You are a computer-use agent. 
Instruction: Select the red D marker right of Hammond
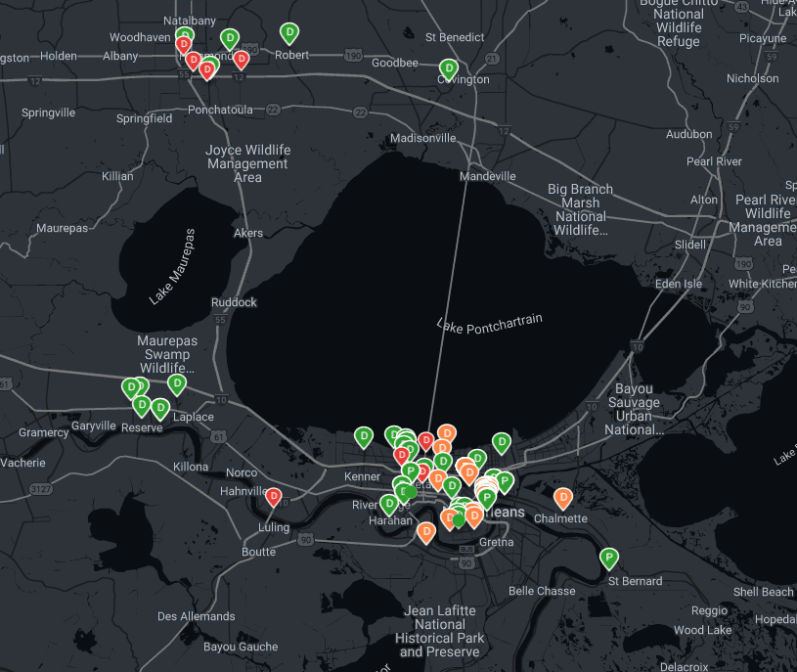click(x=241, y=60)
